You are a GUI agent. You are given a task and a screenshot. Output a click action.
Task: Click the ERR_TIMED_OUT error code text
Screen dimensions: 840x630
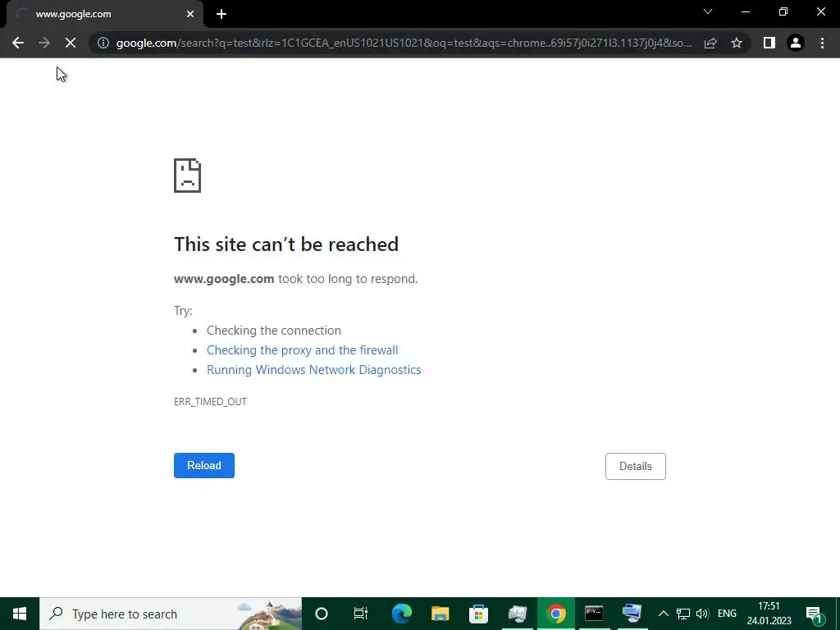(x=211, y=402)
